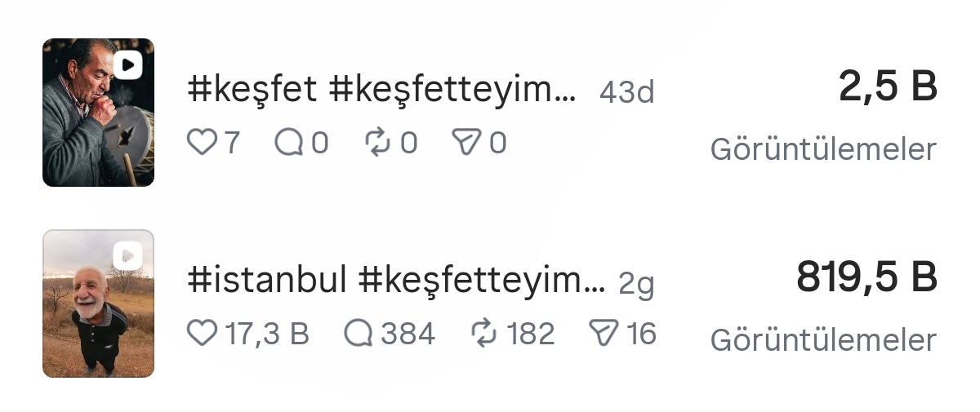Tap the share icon showing 16
The height and width of the screenshot is (412, 980).
[x=603, y=333]
